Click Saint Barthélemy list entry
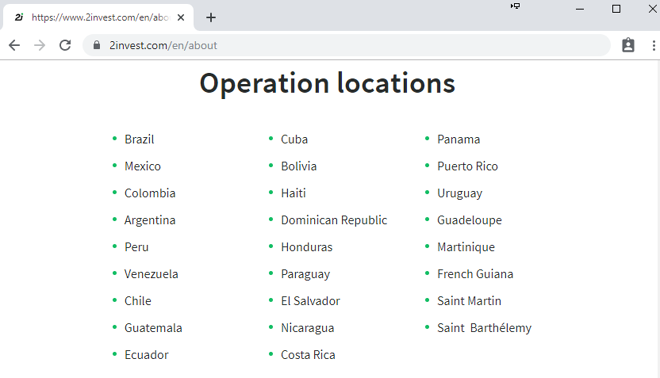 pyautogui.click(x=484, y=328)
